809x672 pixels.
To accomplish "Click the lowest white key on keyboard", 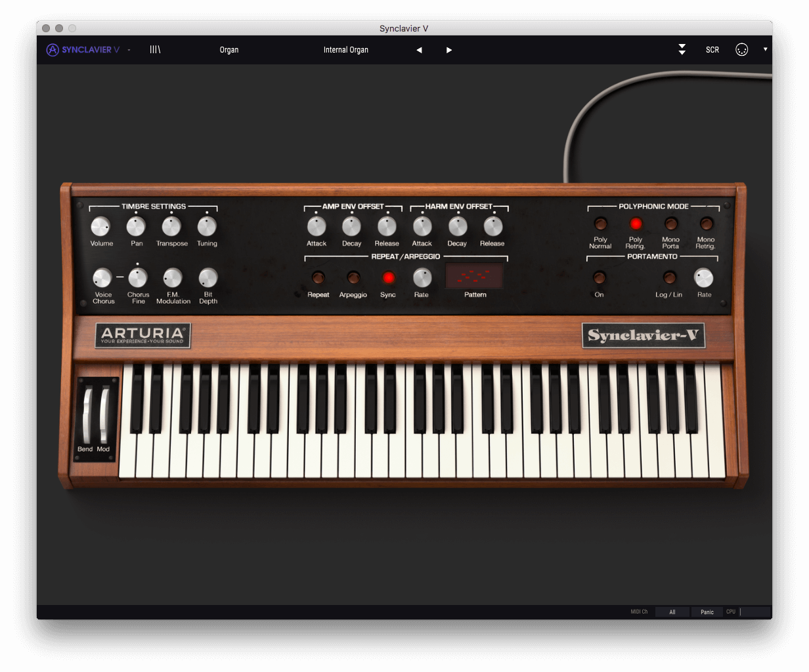I will pos(127,457).
